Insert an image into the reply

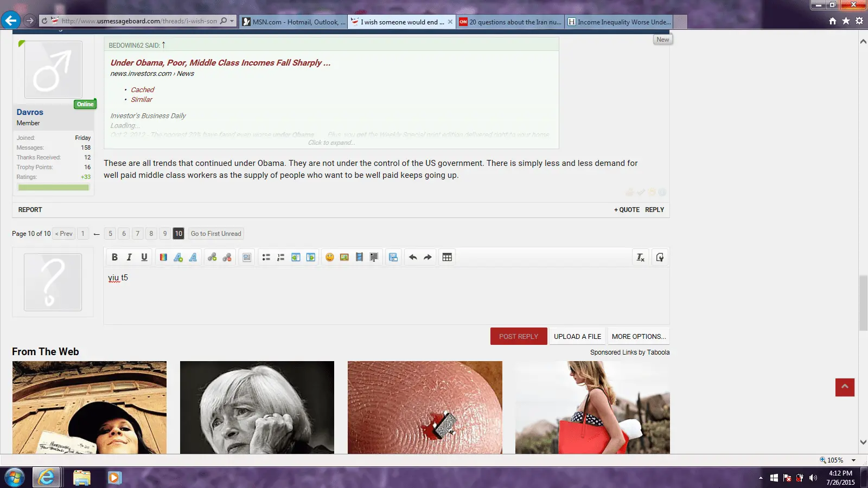tap(344, 257)
